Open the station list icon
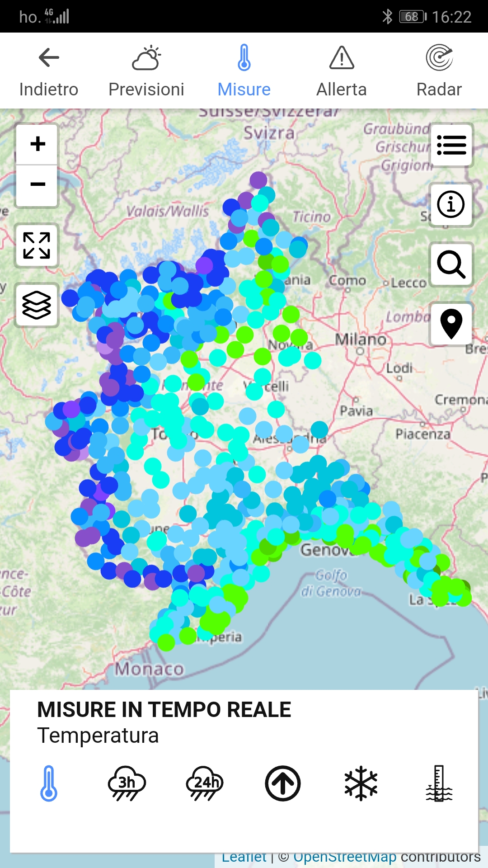Screen dimensions: 488x868 [451, 145]
